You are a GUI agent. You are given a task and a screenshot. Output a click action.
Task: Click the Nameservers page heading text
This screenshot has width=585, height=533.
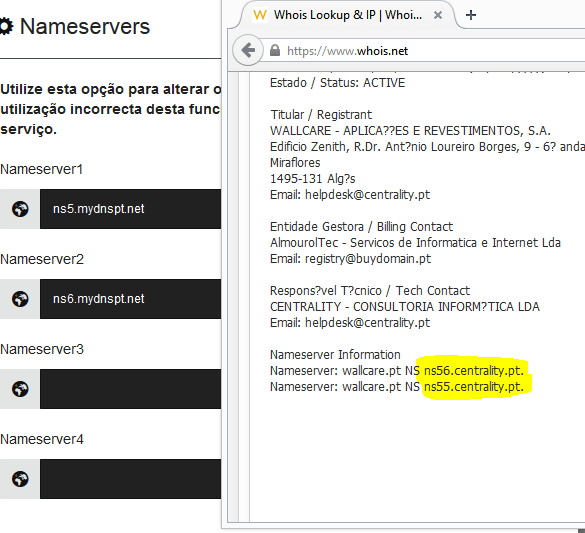(x=85, y=27)
